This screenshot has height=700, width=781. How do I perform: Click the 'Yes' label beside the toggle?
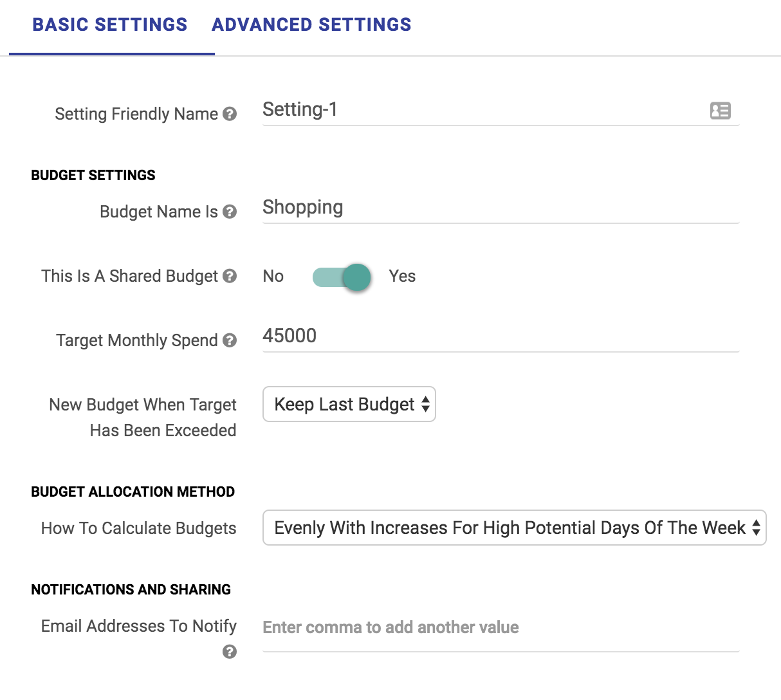403,276
